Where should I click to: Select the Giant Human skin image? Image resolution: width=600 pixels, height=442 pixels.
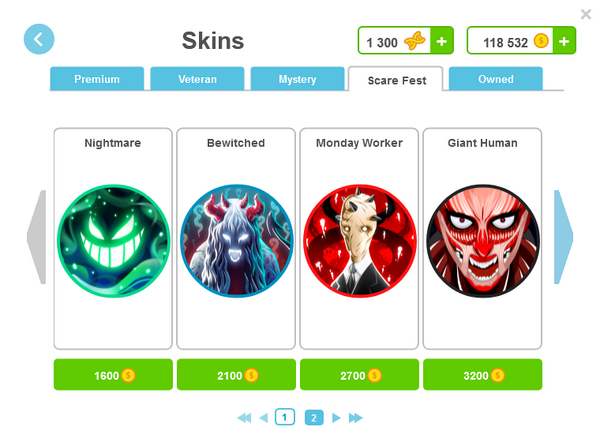[483, 241]
